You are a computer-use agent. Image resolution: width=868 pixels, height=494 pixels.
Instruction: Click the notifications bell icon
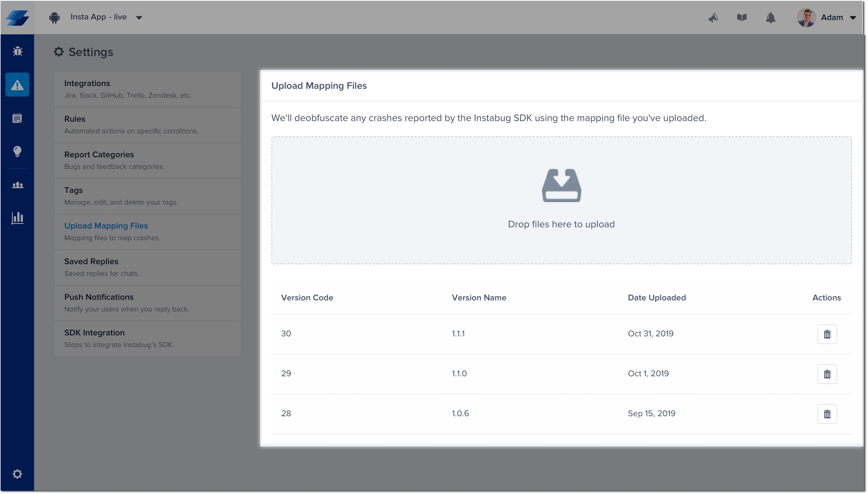click(770, 18)
